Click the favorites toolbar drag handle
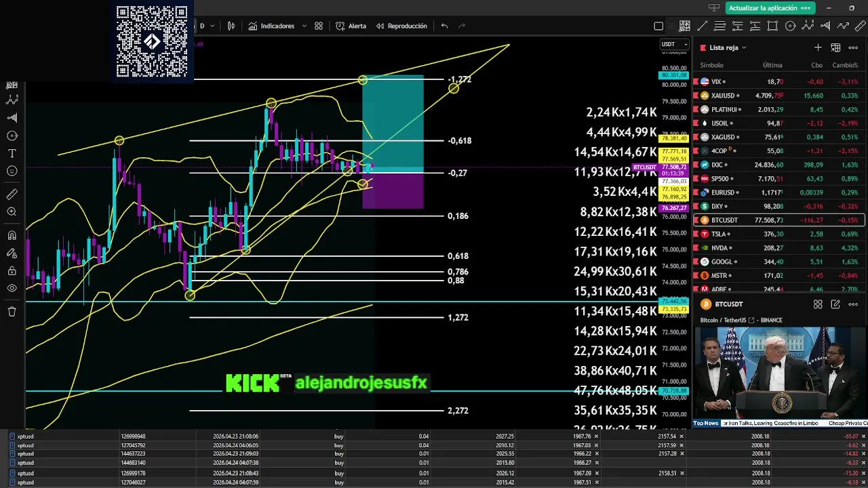Screen dimensions: 868x488 pyautogui.click(x=671, y=26)
